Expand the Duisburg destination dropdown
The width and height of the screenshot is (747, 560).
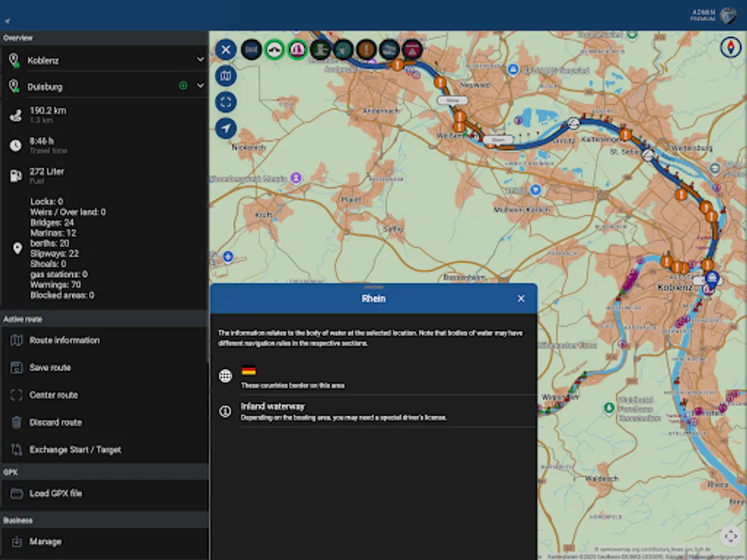200,86
